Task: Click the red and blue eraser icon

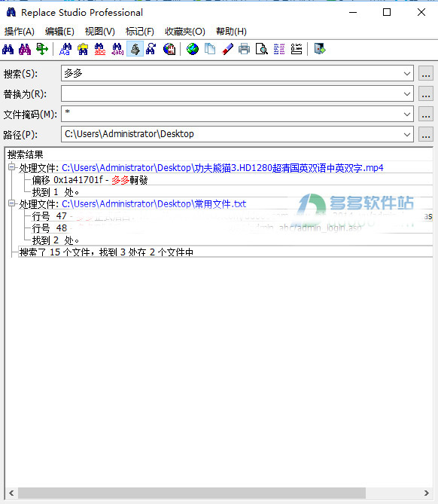Action: point(227,49)
